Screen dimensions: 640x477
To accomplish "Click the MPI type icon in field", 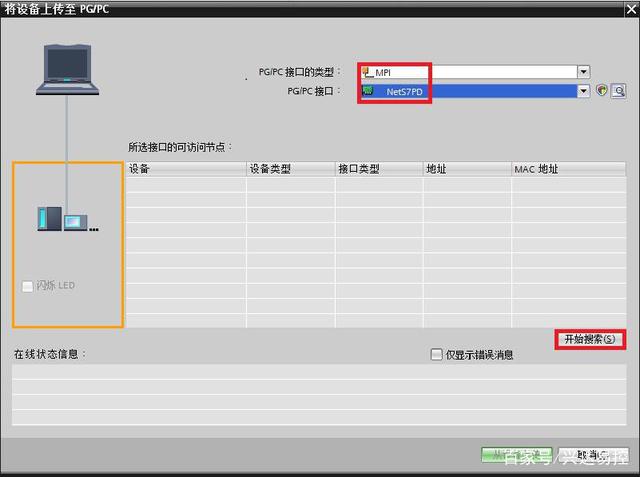I will click(x=367, y=72).
